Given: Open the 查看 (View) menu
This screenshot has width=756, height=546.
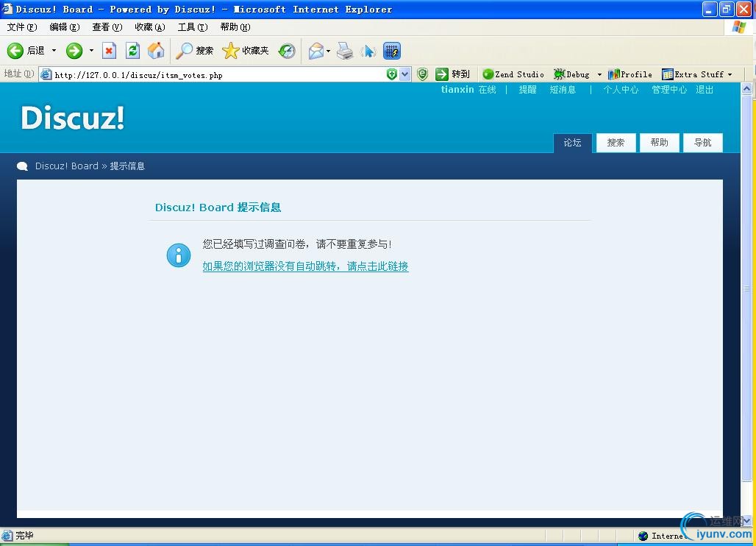Looking at the screenshot, I should 107,27.
